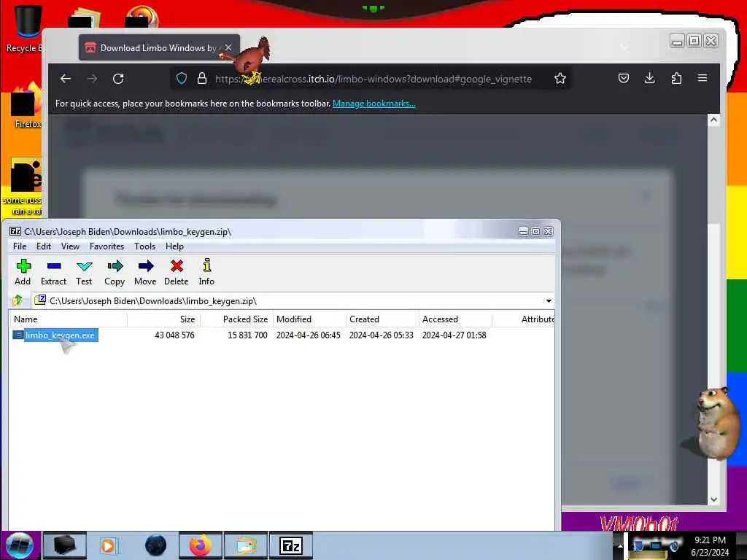Open the Firefox desktop shortcut
747x560 pixels.
tap(25, 106)
